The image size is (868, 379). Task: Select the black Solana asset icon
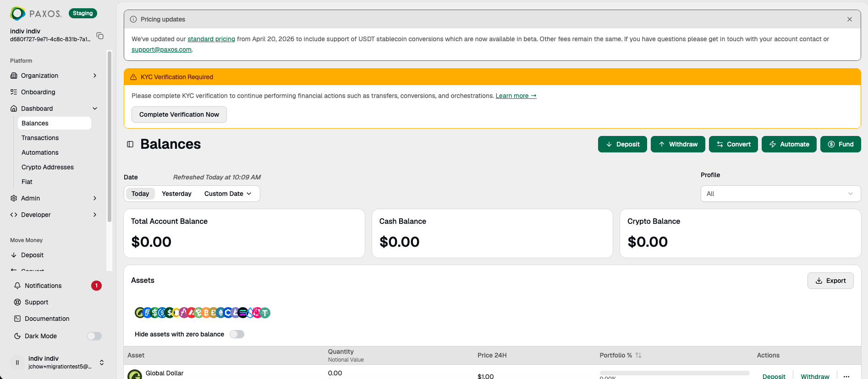243,313
